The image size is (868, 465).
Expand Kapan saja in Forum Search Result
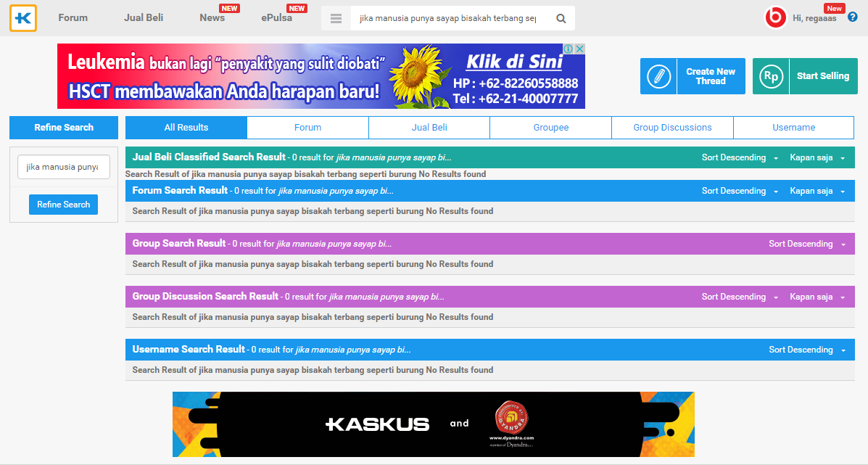pos(817,191)
